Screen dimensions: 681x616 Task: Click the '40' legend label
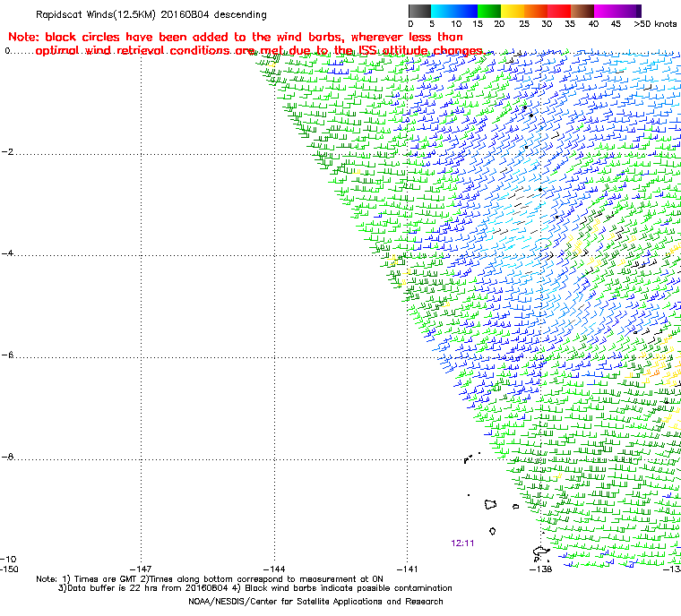[x=593, y=24]
